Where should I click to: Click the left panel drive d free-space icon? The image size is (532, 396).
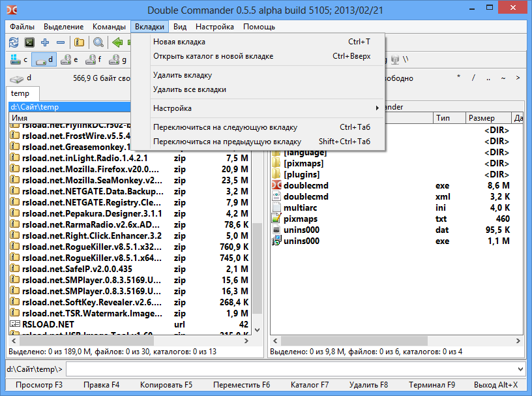(x=16, y=79)
